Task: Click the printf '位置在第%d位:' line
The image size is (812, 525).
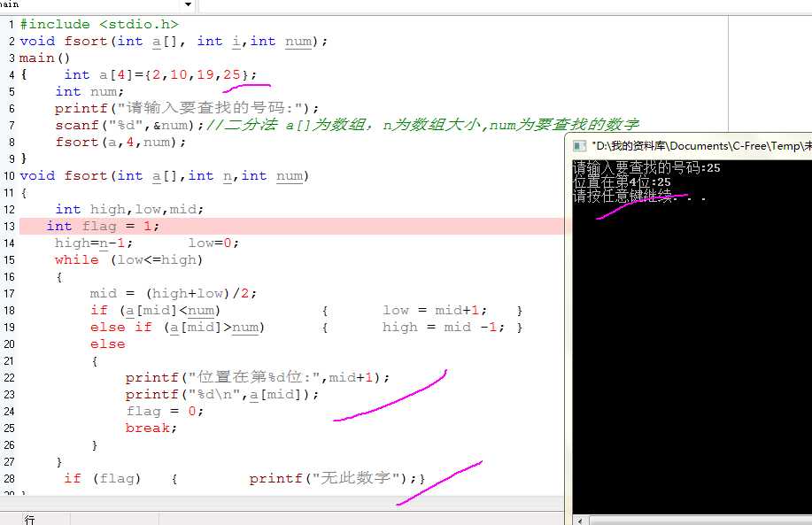Action: [x=258, y=377]
